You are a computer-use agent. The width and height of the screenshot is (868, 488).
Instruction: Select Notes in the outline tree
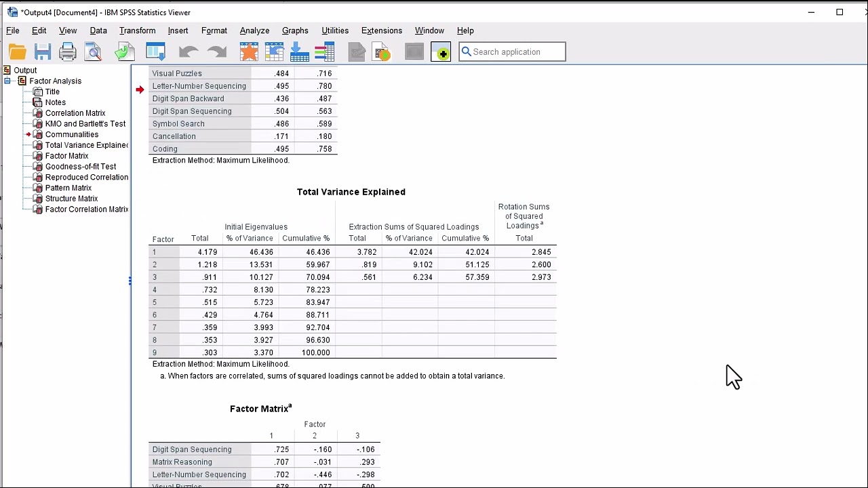pos(56,102)
